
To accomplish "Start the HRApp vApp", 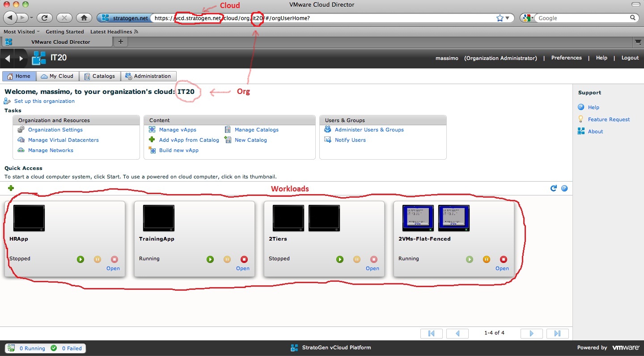I will click(80, 259).
